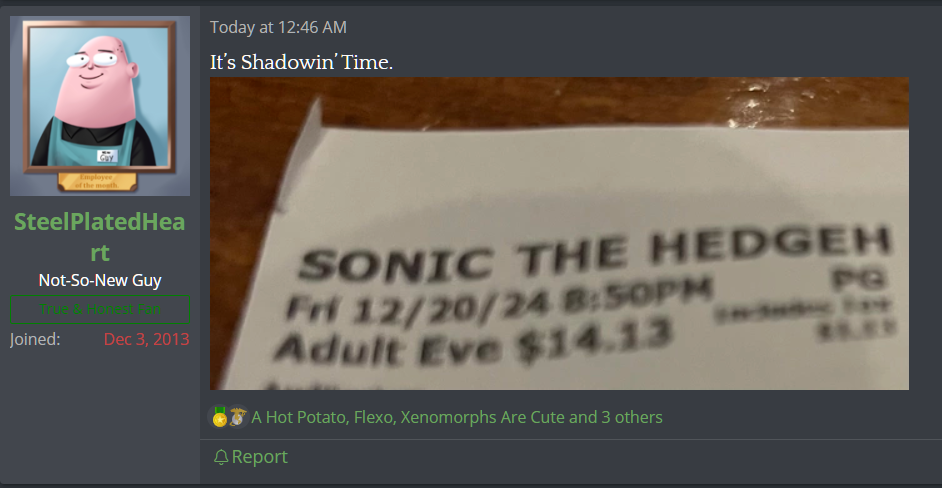Click the ticket price '$14.13' in the photo
The width and height of the screenshot is (942, 488).
tap(595, 340)
